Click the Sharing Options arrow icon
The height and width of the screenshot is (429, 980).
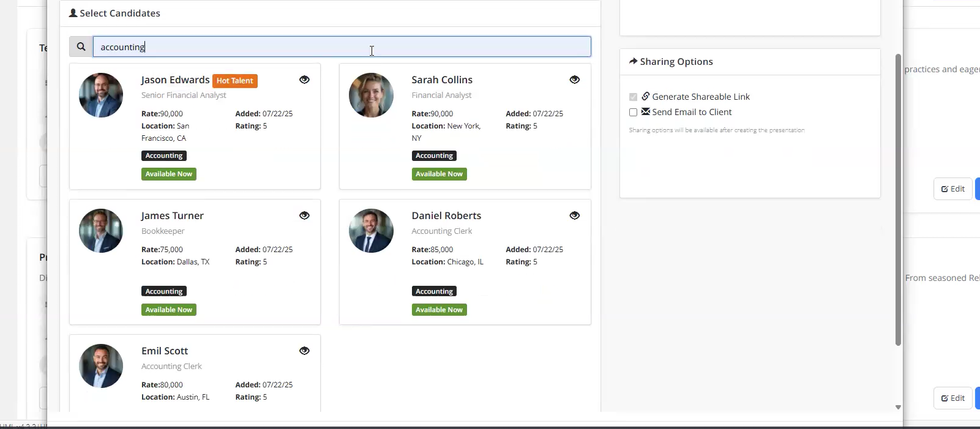coord(633,61)
